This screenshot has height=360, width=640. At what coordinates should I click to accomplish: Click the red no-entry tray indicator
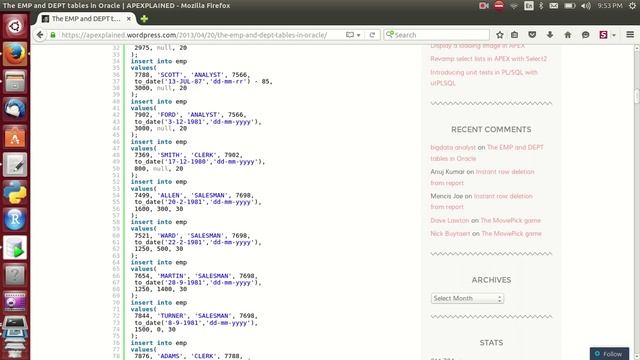(499, 6)
